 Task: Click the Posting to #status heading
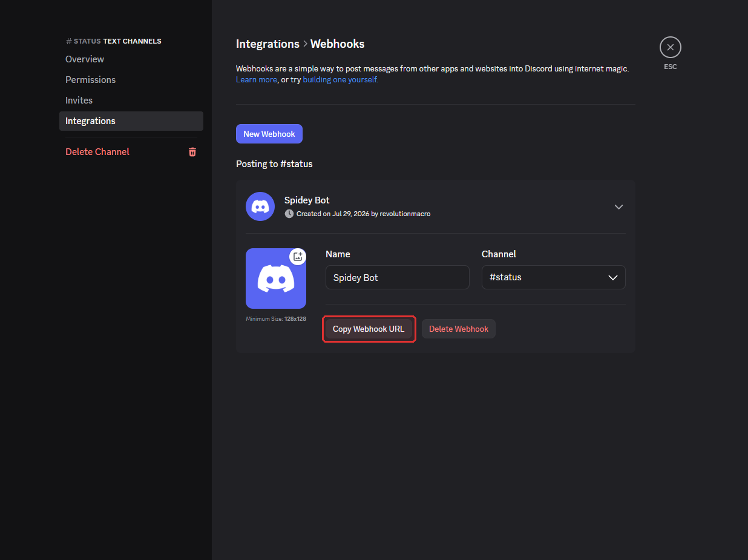point(274,164)
